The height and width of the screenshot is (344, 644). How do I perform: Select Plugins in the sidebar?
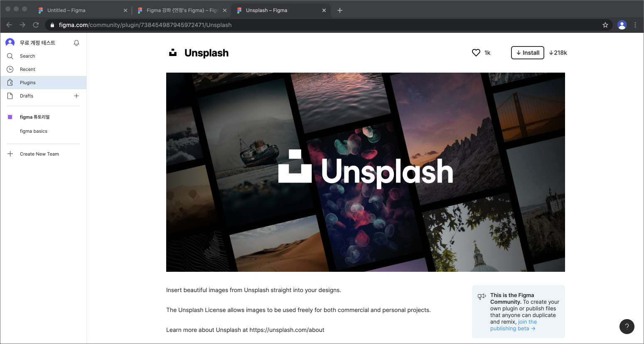43,83
